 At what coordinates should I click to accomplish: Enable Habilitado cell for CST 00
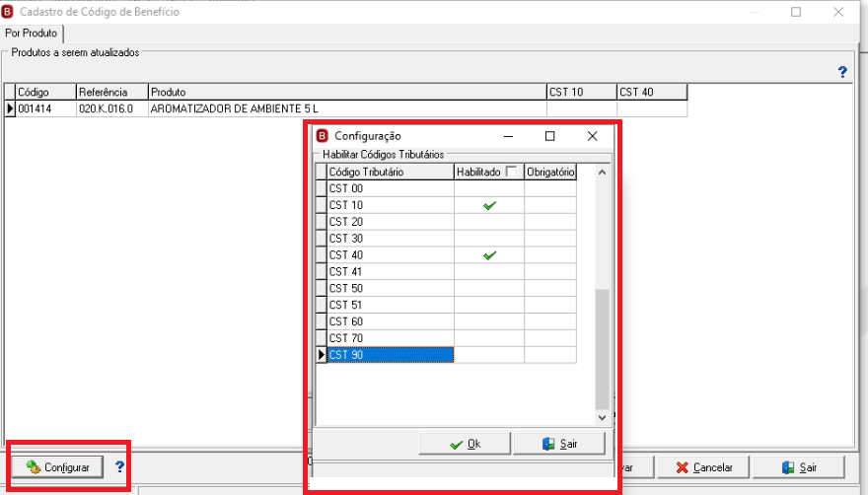tap(489, 188)
